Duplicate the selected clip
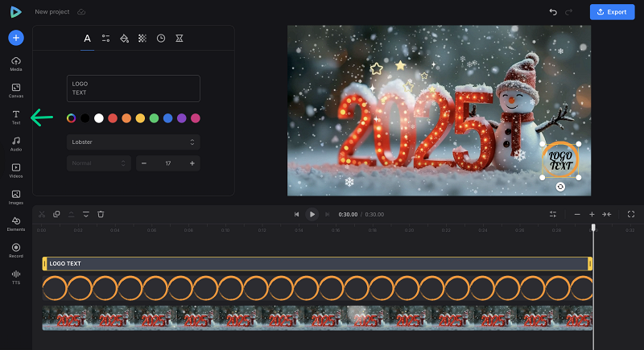 coord(56,214)
